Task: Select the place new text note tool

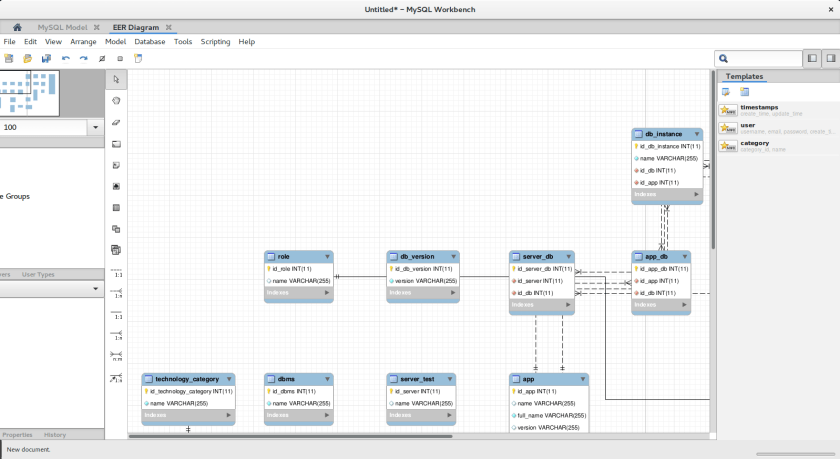Action: (x=116, y=165)
